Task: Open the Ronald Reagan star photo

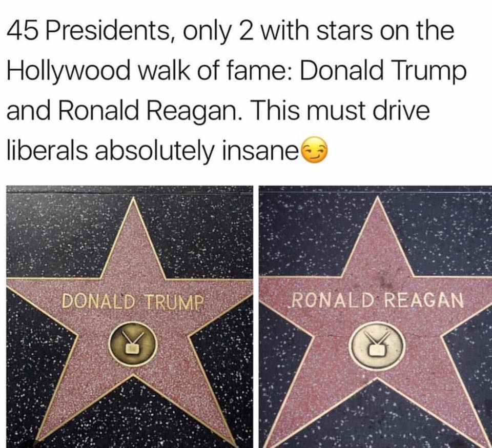Action: pos(375,317)
